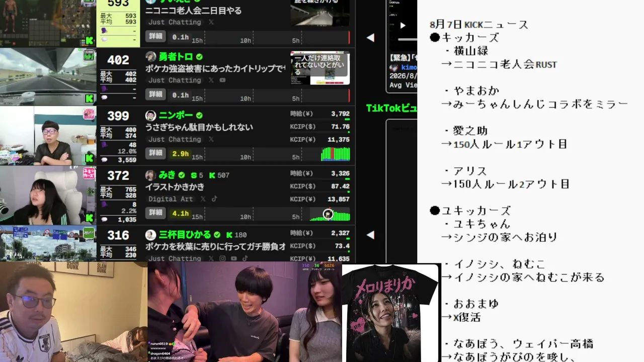This screenshot has width=644, height=362.
Task: Open 詳細 details for 勇者トロ's stream
Action: (156, 94)
